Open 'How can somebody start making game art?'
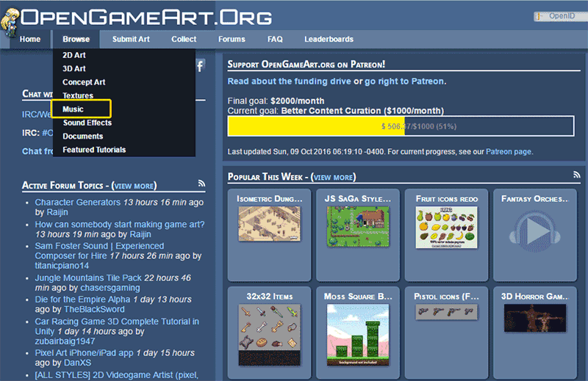 pos(120,225)
